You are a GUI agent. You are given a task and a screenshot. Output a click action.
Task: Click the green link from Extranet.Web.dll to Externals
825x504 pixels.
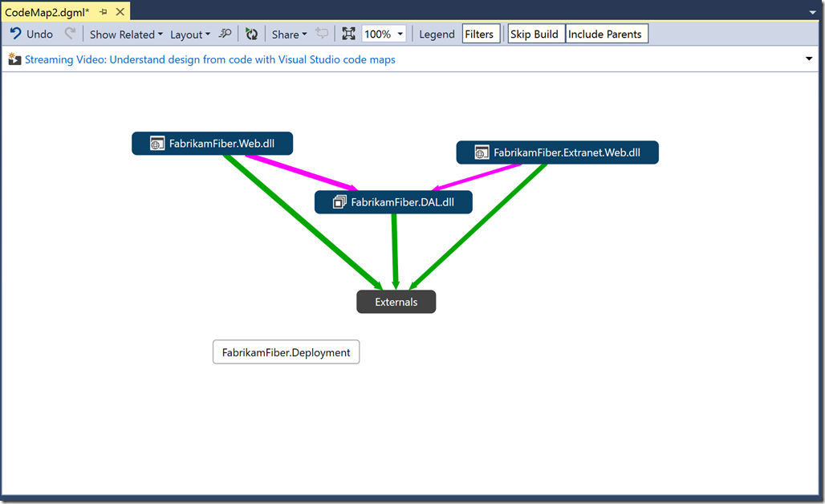478,227
